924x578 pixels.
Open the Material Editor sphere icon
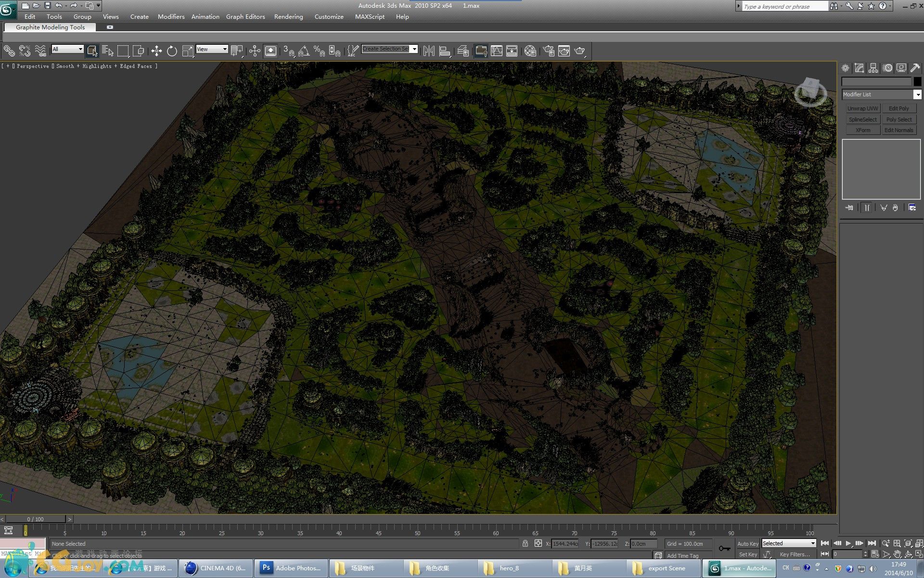click(x=530, y=51)
